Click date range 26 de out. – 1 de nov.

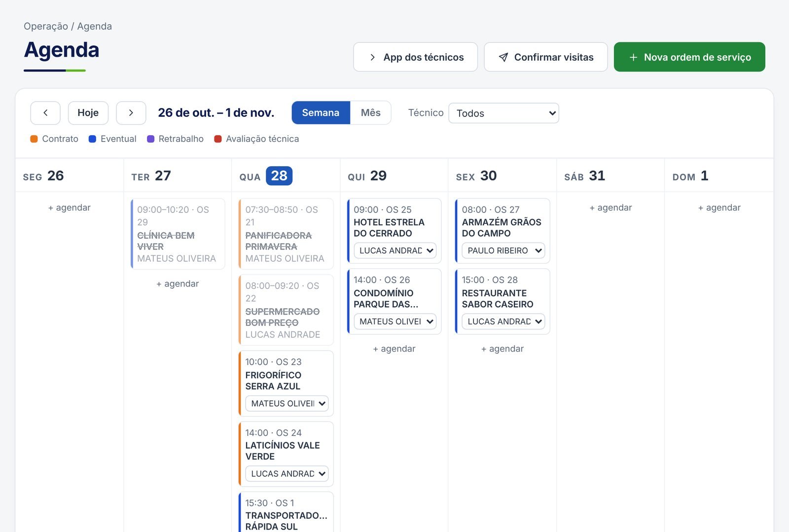(x=216, y=113)
